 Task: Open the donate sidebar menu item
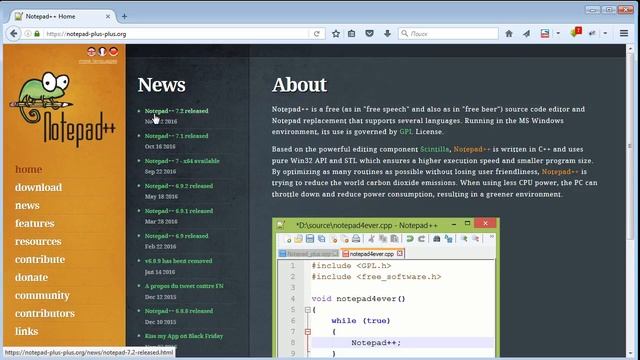pos(31,277)
